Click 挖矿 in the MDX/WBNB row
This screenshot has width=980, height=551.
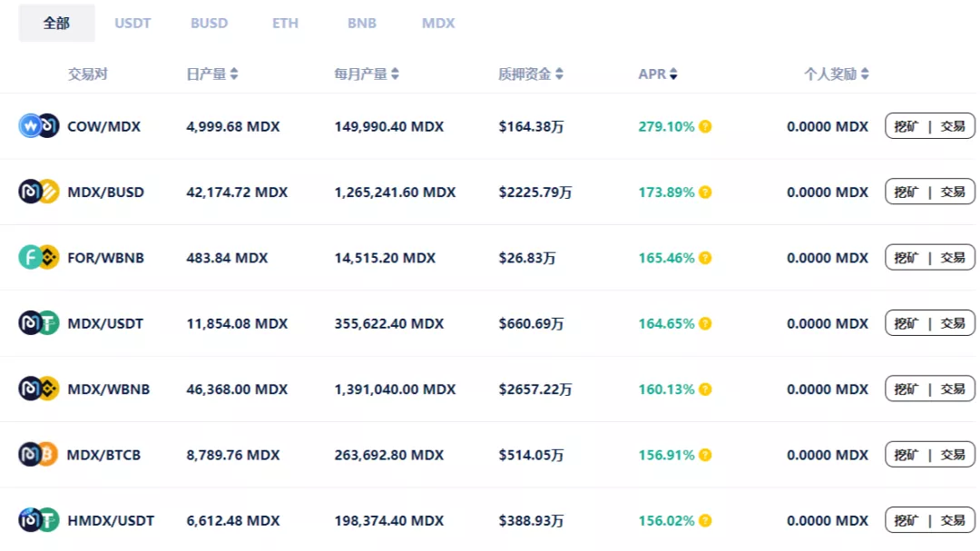[906, 389]
